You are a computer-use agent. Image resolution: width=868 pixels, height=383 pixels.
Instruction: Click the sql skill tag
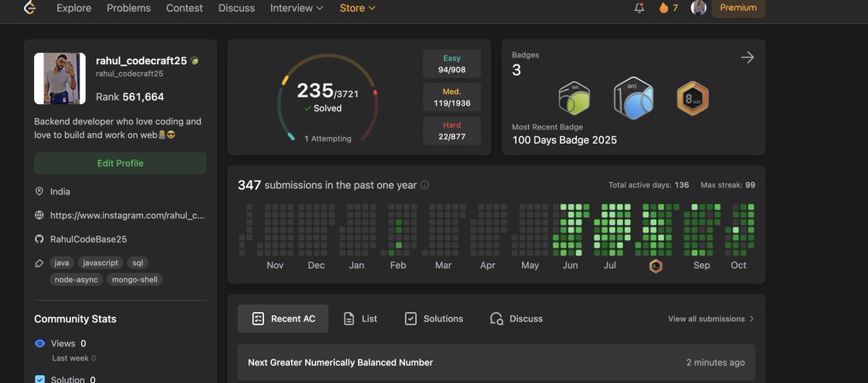coord(137,263)
